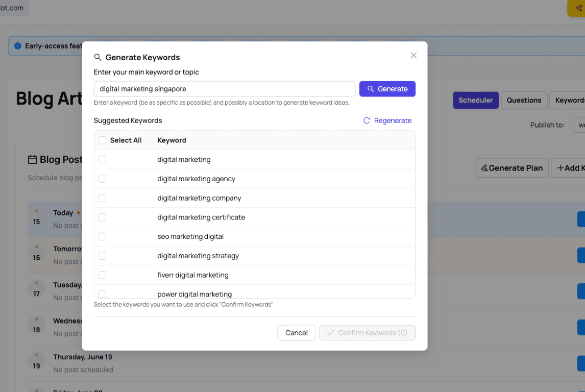Select the Thursday, June 19 schedule row
Viewport: 585px width, 392px height.
click(306, 363)
